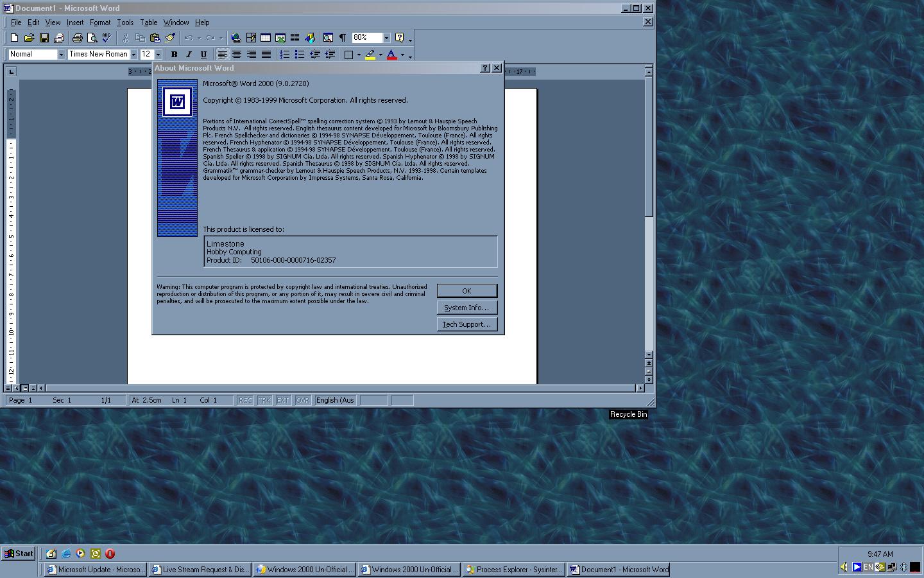924x578 pixels.
Task: Click the Save floppy disk icon
Action: coord(44,38)
